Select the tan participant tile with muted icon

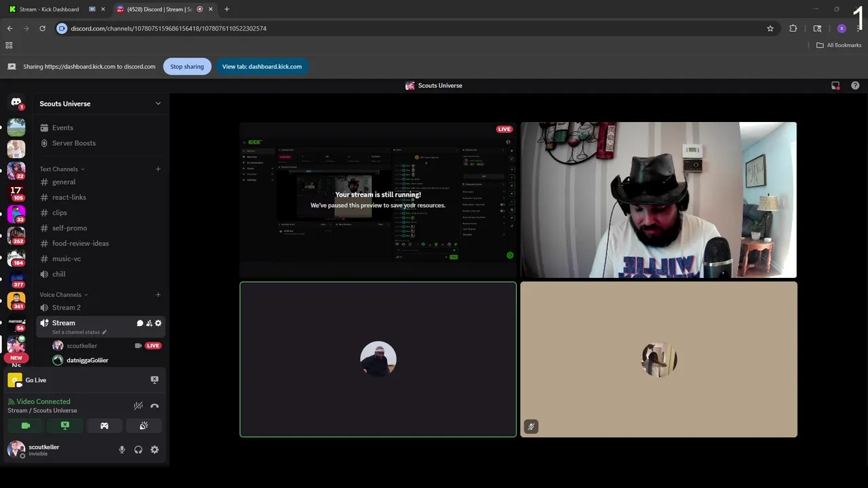pyautogui.click(x=658, y=359)
